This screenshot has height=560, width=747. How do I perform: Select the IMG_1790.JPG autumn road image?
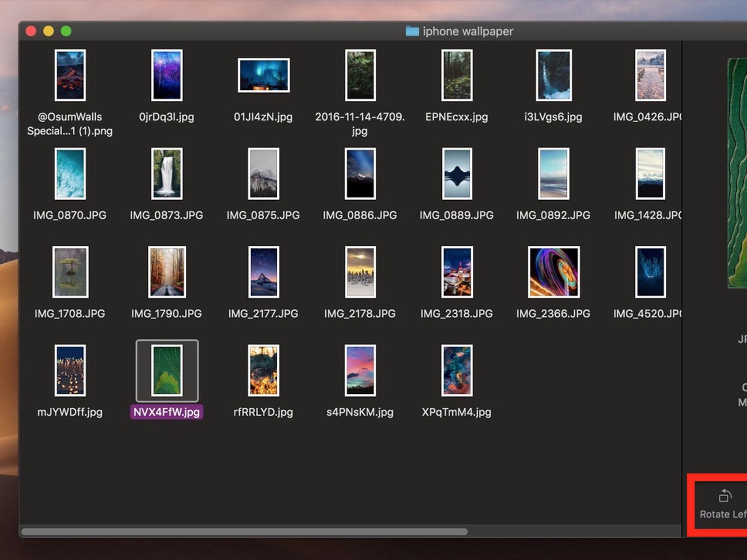[x=167, y=272]
